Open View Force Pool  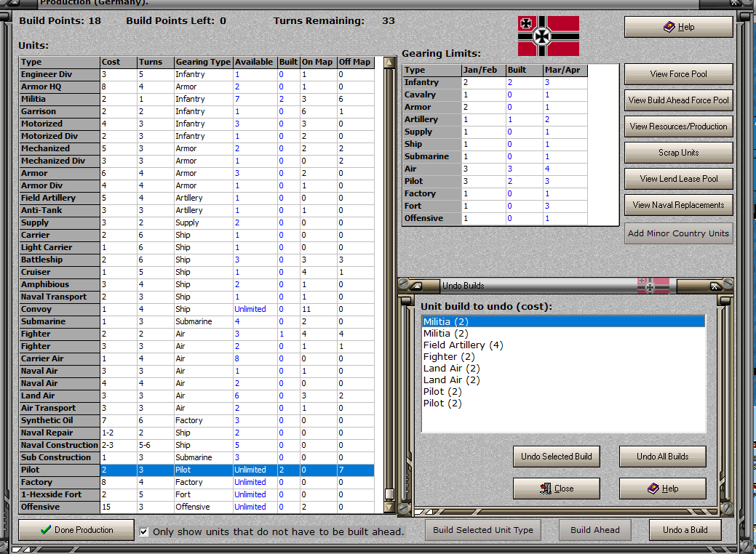click(x=678, y=74)
